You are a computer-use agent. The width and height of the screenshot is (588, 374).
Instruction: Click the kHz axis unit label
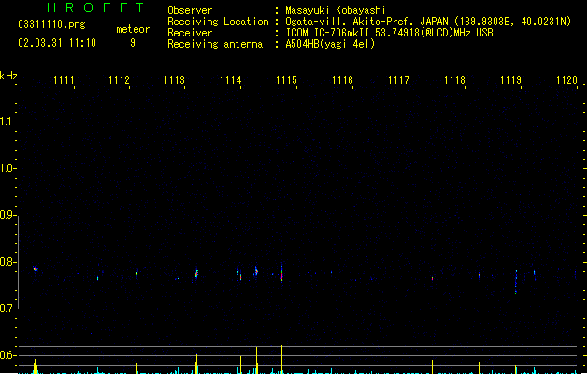(8, 76)
